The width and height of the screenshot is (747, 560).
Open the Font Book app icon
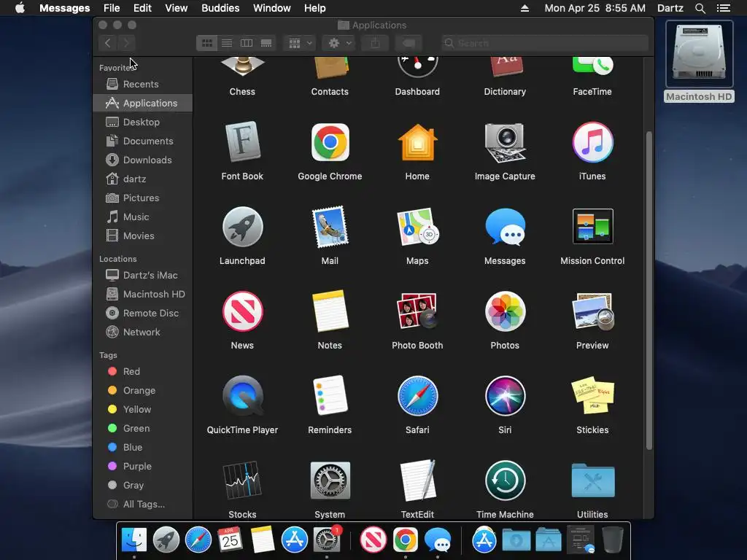(x=242, y=142)
